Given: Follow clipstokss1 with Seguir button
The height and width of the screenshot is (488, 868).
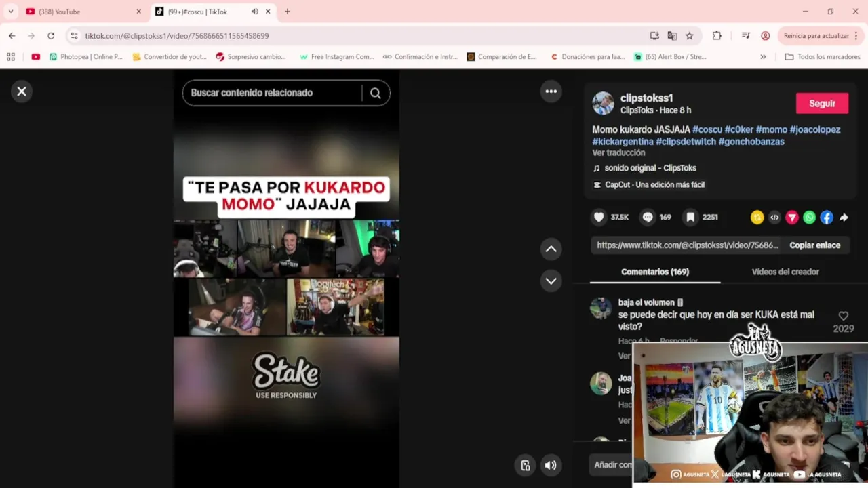Looking at the screenshot, I should pyautogui.click(x=822, y=104).
